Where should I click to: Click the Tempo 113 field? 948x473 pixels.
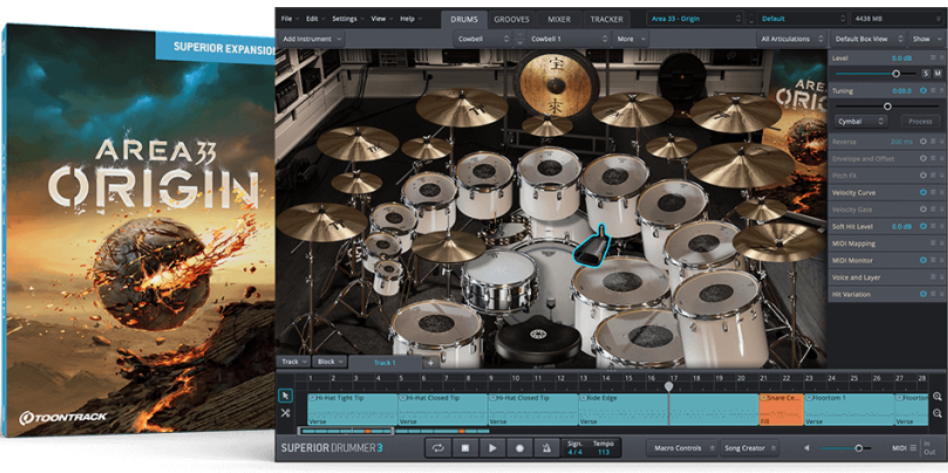(603, 448)
